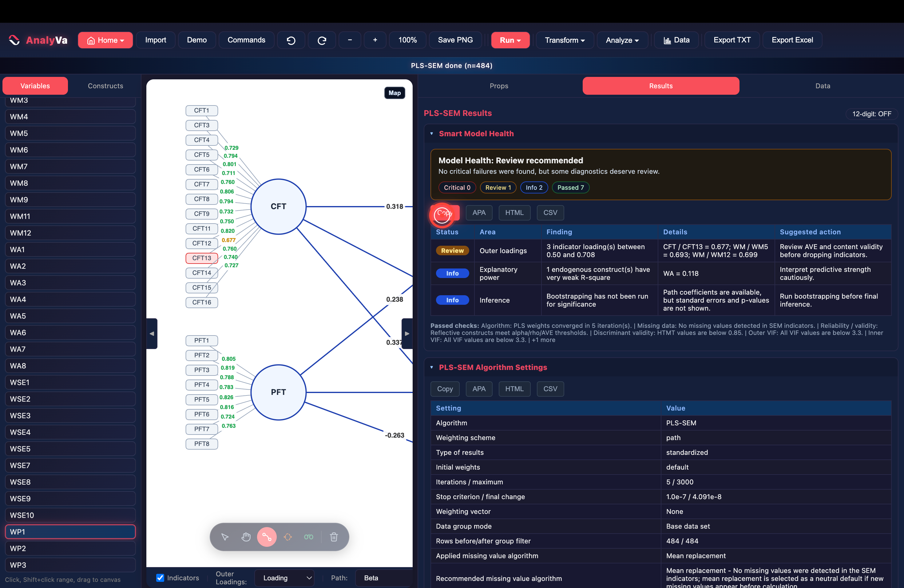
Task: Open the Commands button
Action: tap(246, 40)
